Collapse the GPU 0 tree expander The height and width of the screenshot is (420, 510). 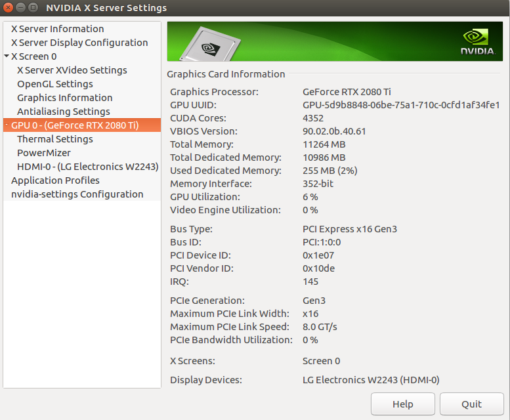coord(7,125)
